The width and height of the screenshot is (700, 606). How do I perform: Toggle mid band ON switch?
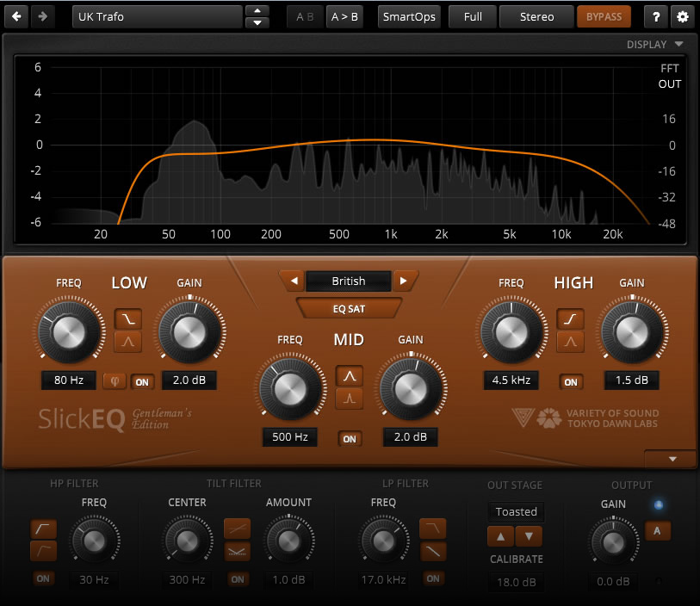click(x=350, y=439)
